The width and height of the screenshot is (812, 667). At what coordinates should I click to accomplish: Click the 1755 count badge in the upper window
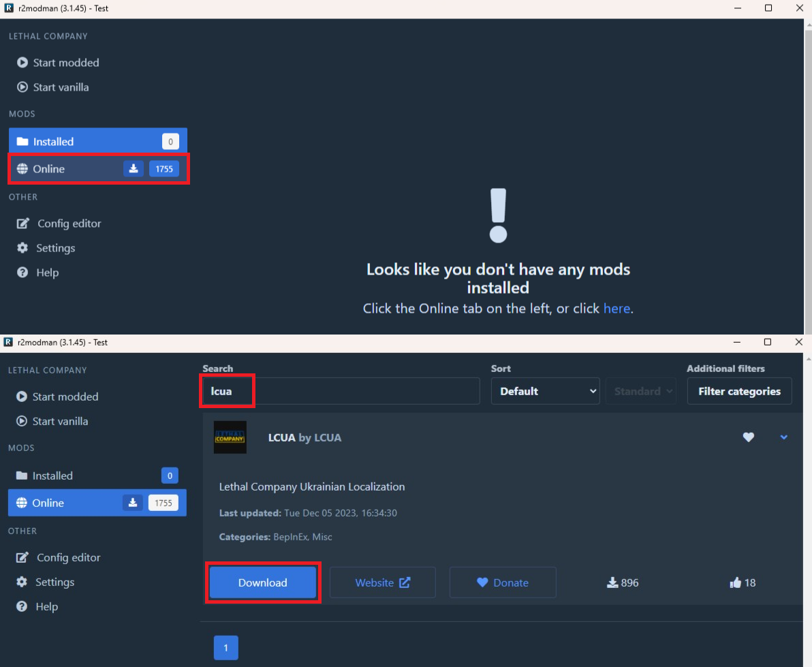[x=164, y=169]
